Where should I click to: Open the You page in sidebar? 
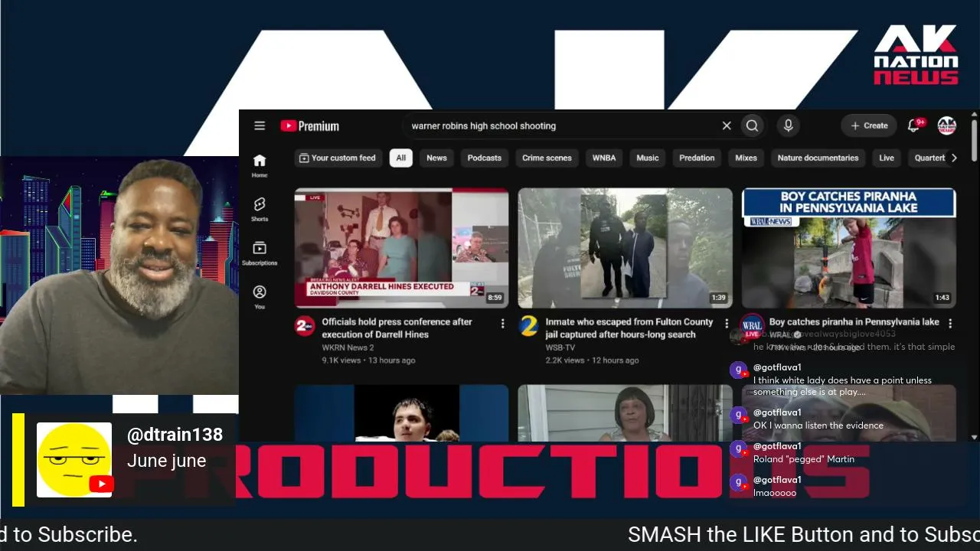(x=260, y=296)
